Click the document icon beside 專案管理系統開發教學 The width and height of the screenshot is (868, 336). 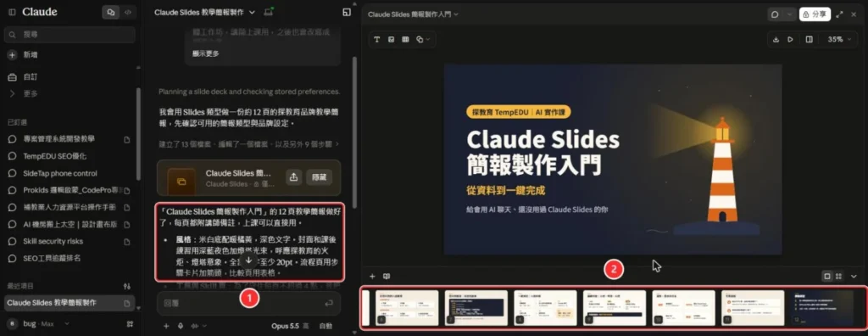127,140
